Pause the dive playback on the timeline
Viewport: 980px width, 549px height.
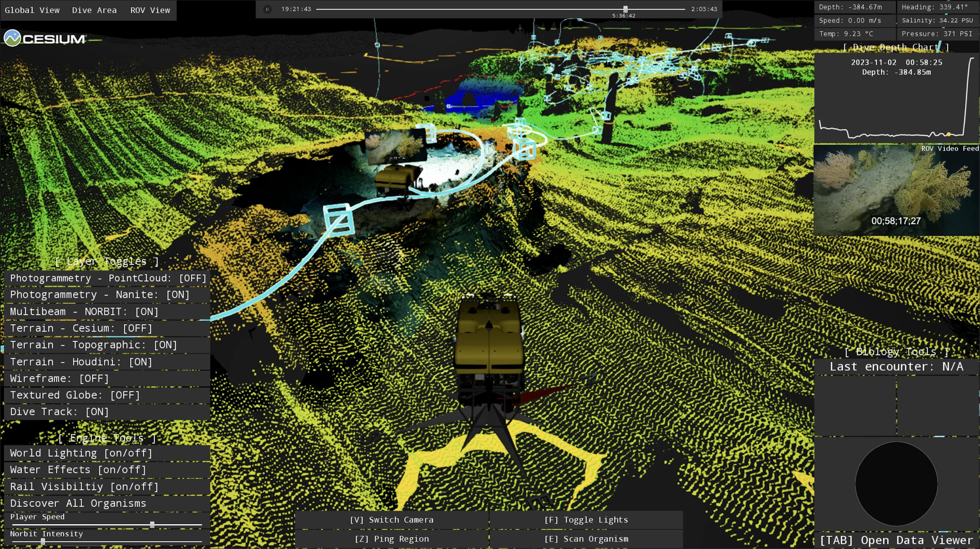pos(268,9)
